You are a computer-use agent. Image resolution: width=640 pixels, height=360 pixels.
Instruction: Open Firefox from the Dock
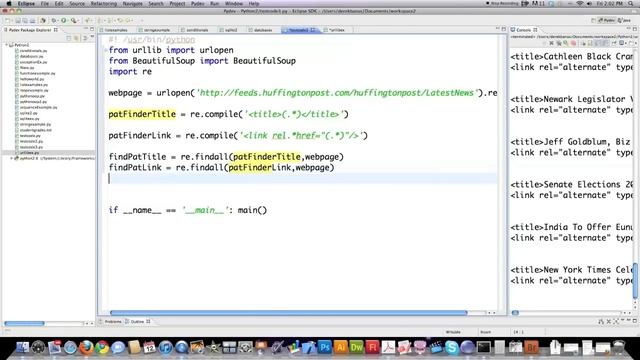(x=86, y=347)
